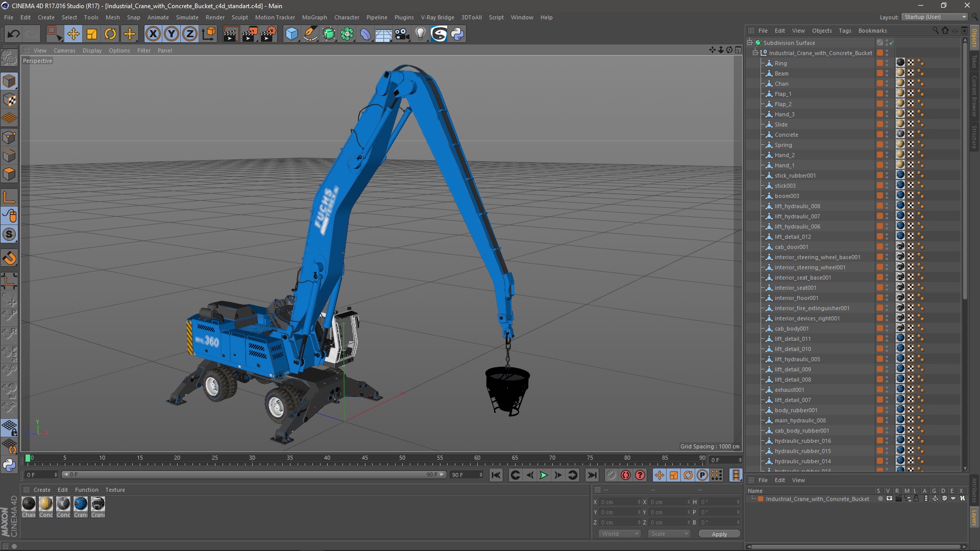The height and width of the screenshot is (551, 980).
Task: Open the Object Manager Tags menu
Action: tap(845, 31)
